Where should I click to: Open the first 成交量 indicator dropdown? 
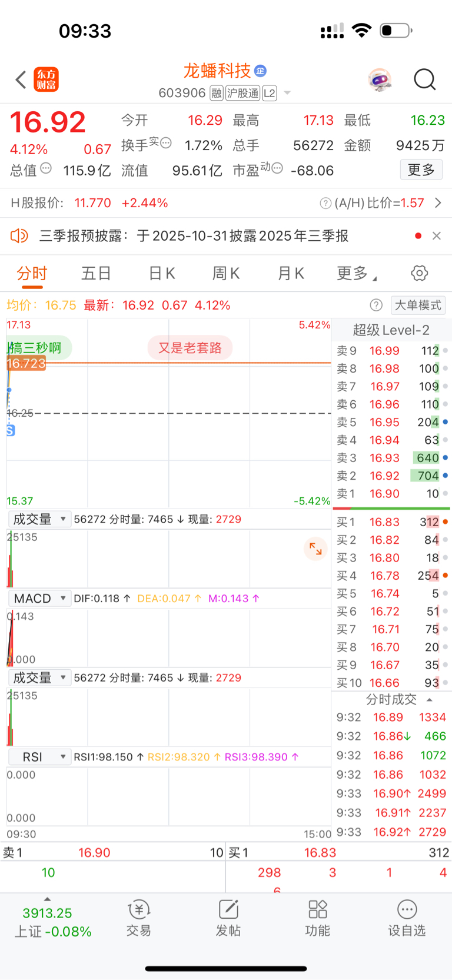point(39,519)
